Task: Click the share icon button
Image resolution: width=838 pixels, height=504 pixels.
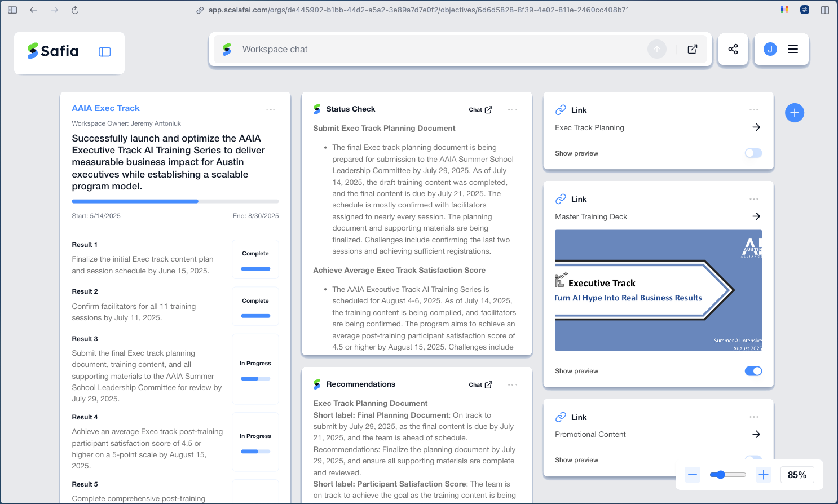Action: click(733, 50)
